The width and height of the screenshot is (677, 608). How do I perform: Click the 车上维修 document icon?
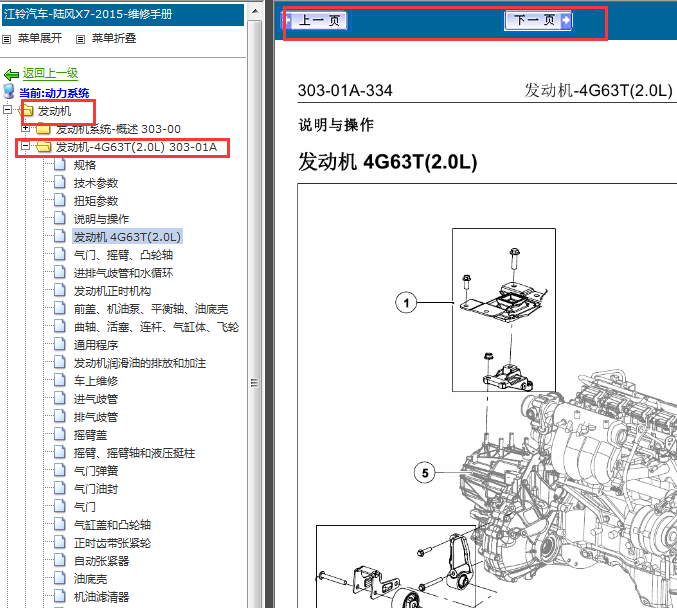pyautogui.click(x=60, y=380)
